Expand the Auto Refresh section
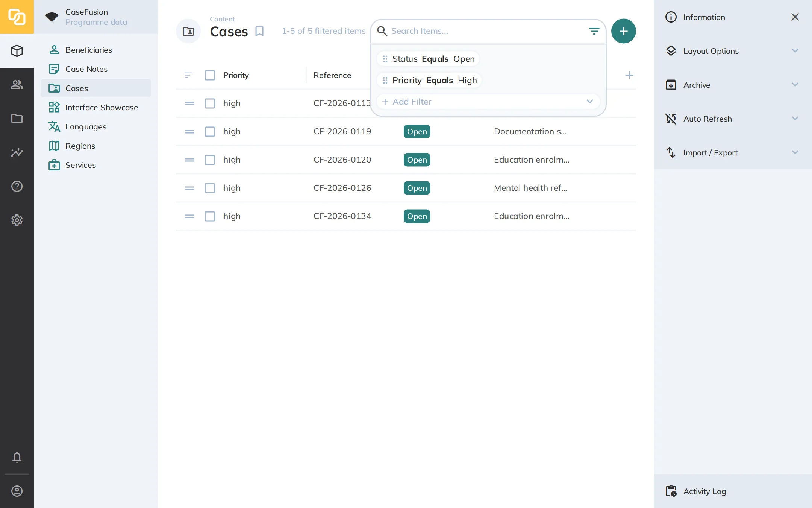Screen dimensions: 812x508 (x=733, y=119)
